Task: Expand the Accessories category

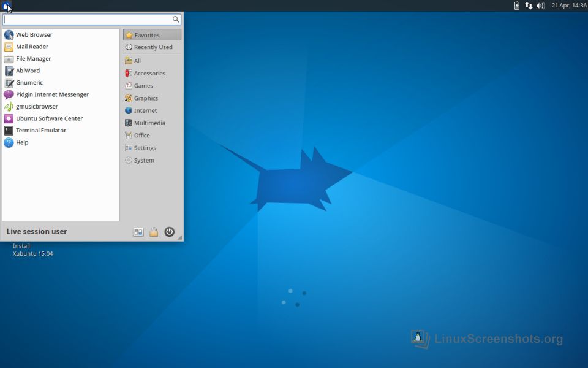Action: (x=149, y=74)
